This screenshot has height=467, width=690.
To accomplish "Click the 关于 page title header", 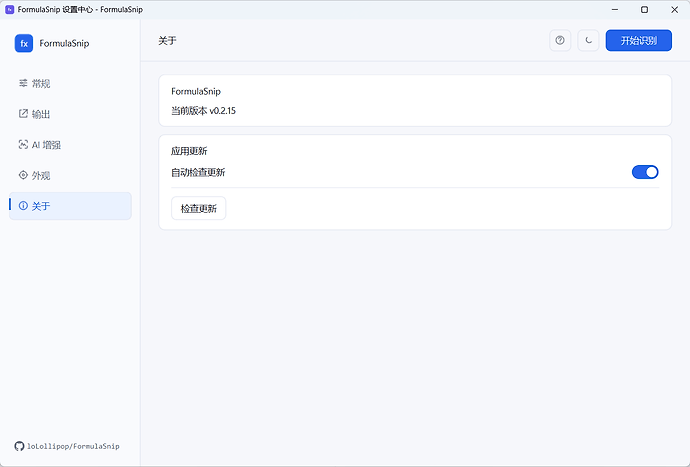I will (x=167, y=40).
